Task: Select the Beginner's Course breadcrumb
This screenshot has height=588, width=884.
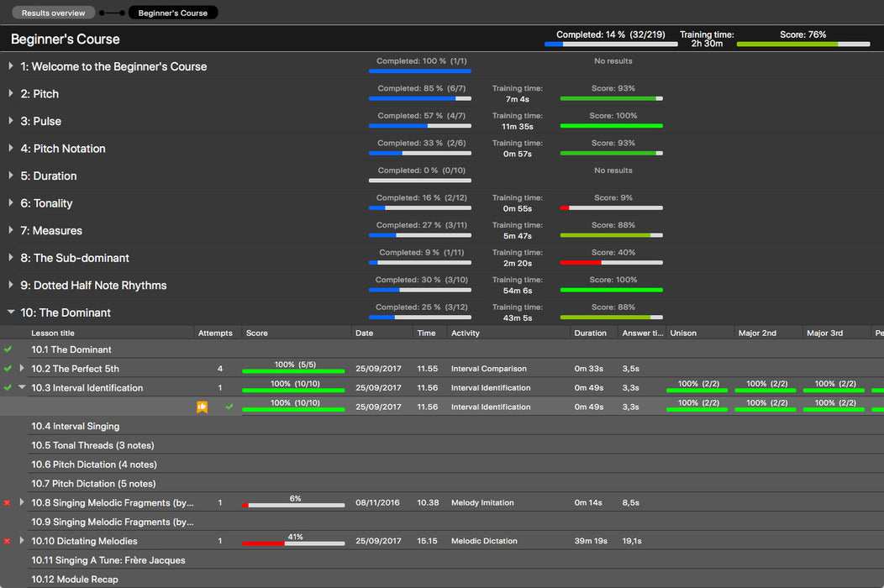Action: (172, 13)
